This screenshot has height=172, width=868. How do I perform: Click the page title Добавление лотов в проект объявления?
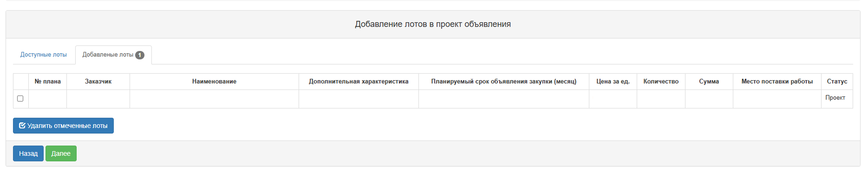tap(433, 24)
